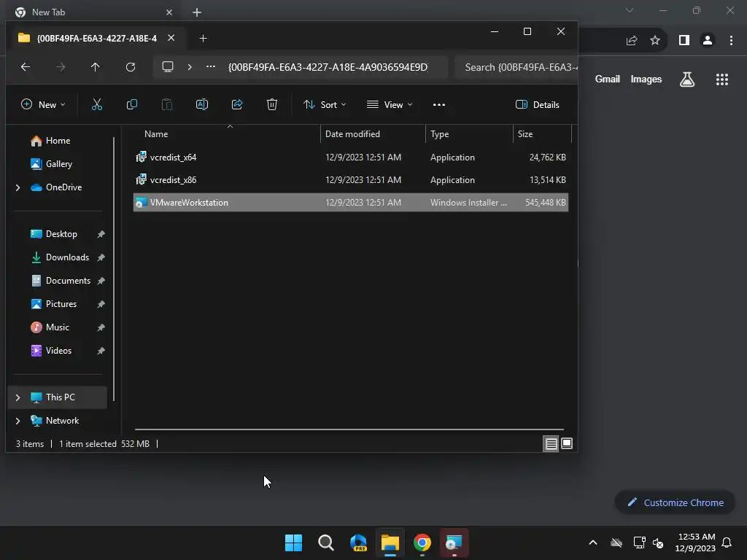Open Gallery in the navigation pane
Image resolution: width=747 pixels, height=560 pixels.
click(x=59, y=164)
